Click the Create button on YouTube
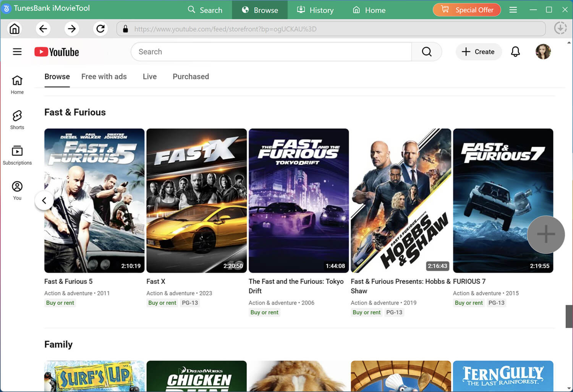The width and height of the screenshot is (573, 392). point(479,52)
